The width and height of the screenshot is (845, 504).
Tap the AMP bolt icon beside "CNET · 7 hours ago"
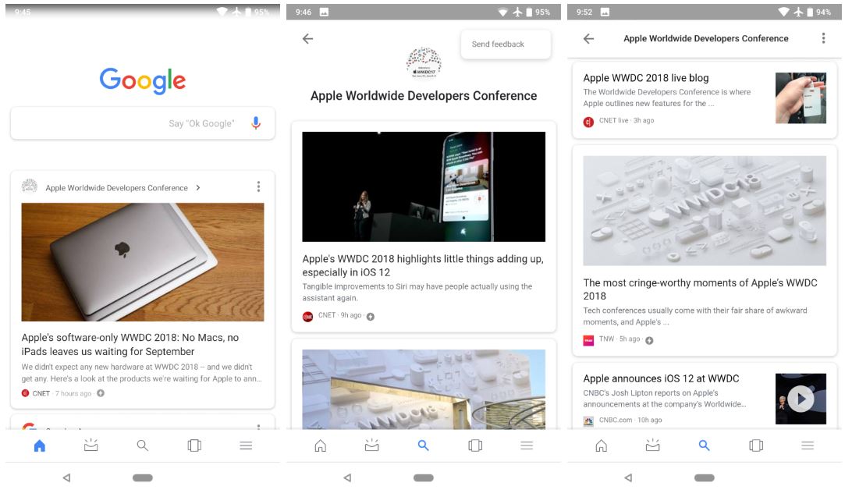(x=101, y=393)
